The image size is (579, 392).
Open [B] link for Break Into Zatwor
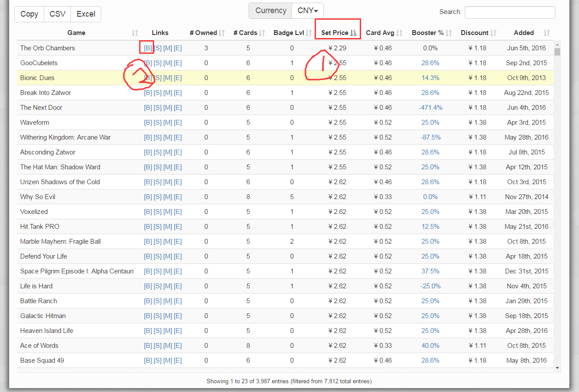click(x=148, y=93)
